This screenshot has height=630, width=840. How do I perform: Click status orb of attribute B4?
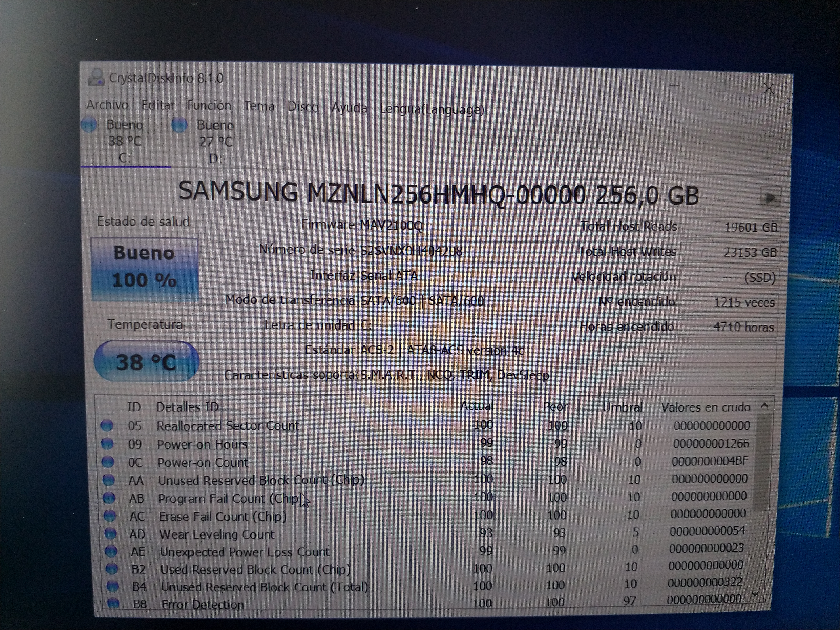point(112,586)
